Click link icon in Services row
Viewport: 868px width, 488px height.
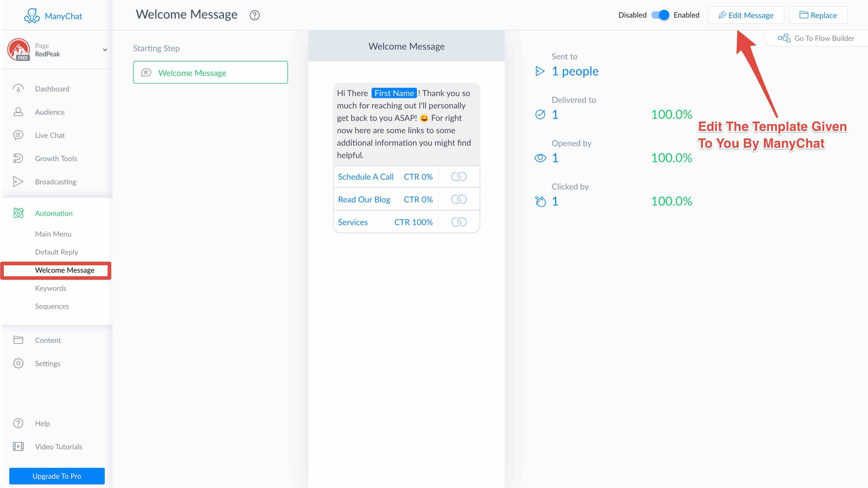coord(459,222)
